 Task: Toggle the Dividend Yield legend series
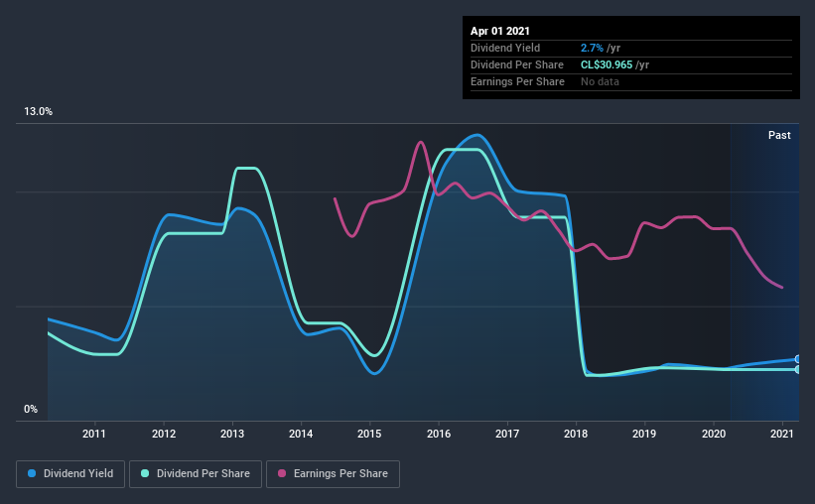70,474
